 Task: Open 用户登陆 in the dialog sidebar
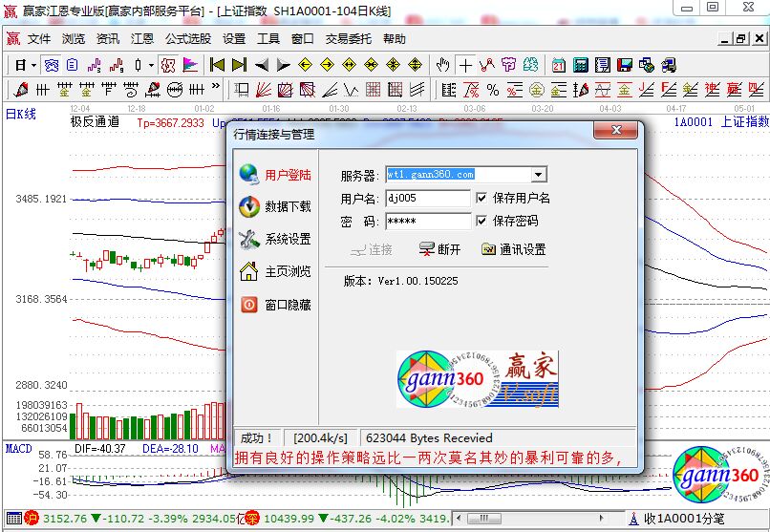pyautogui.click(x=287, y=175)
